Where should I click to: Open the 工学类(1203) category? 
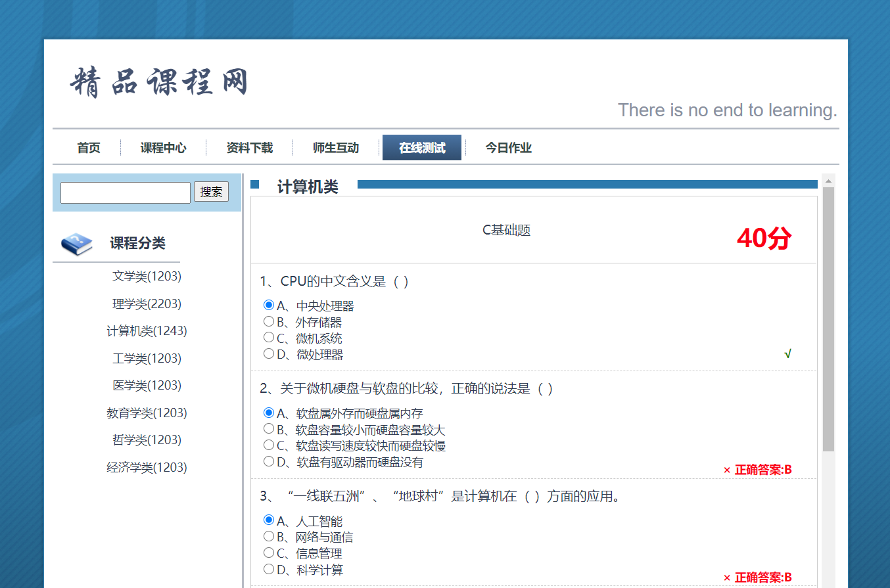[147, 358]
